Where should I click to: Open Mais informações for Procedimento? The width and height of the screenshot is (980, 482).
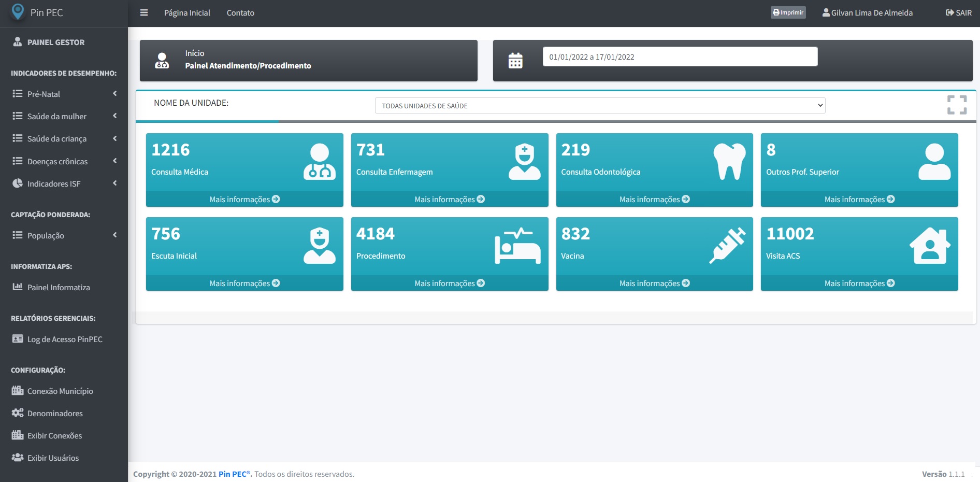(x=450, y=283)
